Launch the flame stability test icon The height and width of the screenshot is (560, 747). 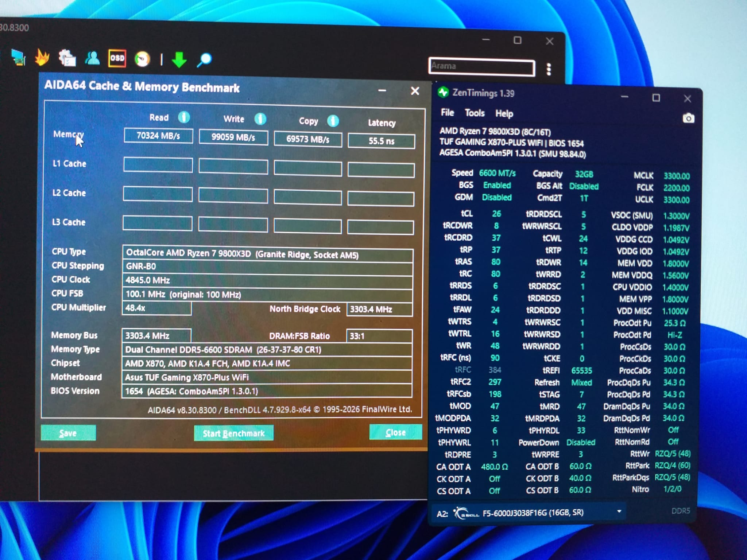click(42, 58)
